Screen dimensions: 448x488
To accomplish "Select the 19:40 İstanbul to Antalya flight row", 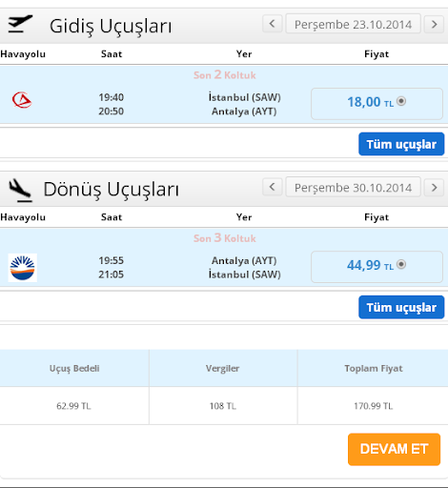I will 224,94.
